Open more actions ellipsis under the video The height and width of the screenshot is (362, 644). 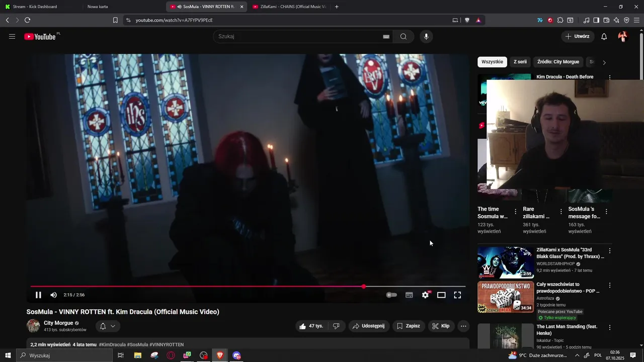pyautogui.click(x=463, y=326)
